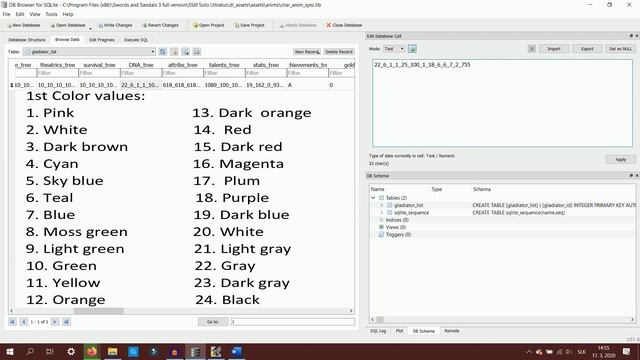Click the filter field under DNA_tree
The width and height of the screenshot is (640, 360).
tap(141, 73)
